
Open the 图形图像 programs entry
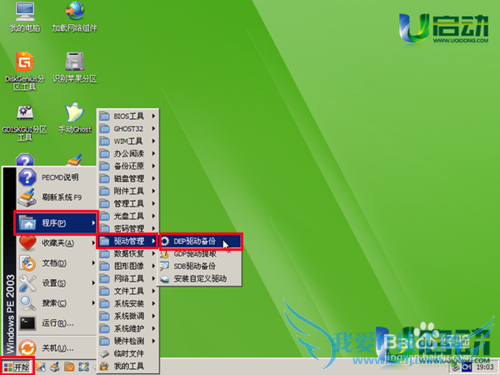point(128,266)
